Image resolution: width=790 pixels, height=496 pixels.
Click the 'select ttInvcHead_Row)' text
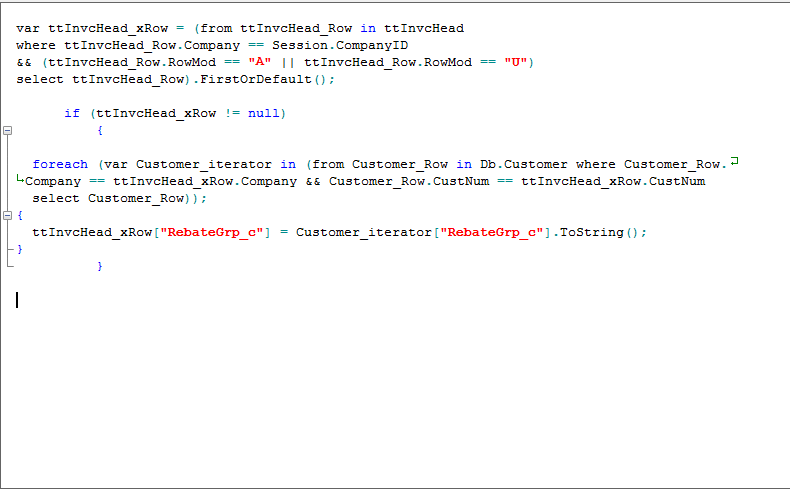[x=103, y=80]
